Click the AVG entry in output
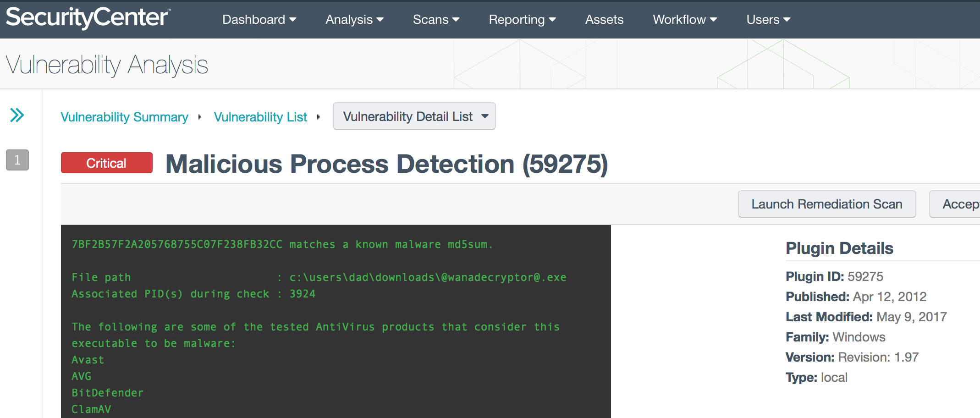The image size is (980, 418). (x=82, y=376)
